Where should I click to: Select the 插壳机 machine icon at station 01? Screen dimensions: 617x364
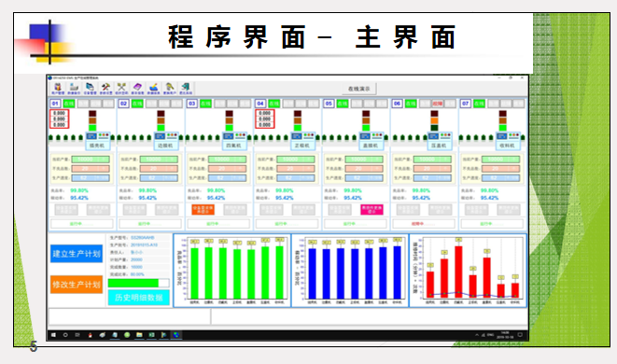(x=97, y=140)
